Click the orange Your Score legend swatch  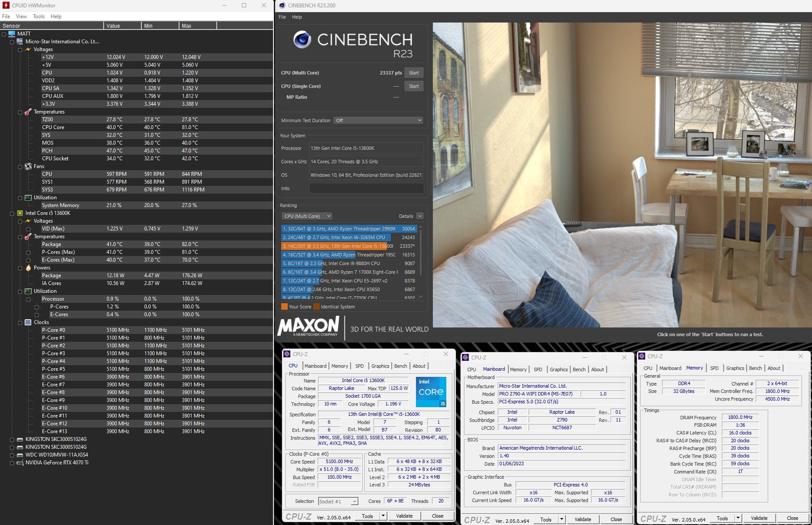pos(284,307)
